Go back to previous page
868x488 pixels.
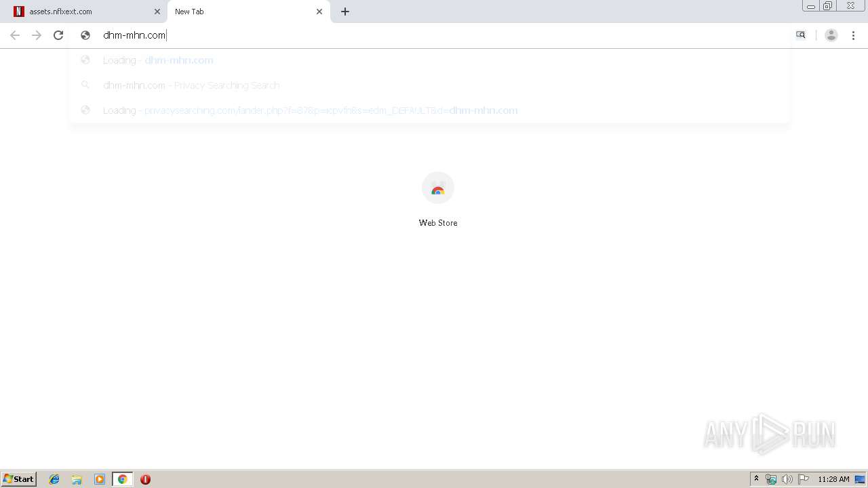15,35
